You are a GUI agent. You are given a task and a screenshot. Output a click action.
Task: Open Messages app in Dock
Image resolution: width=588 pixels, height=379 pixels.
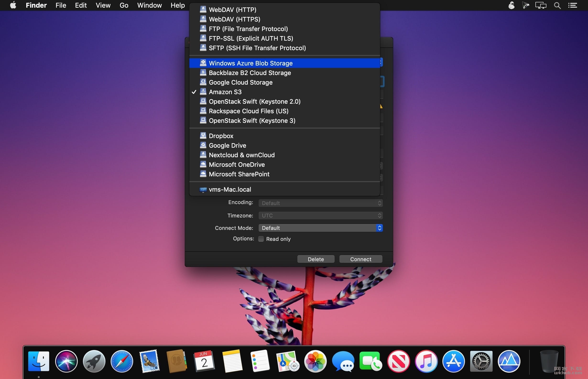click(x=343, y=361)
